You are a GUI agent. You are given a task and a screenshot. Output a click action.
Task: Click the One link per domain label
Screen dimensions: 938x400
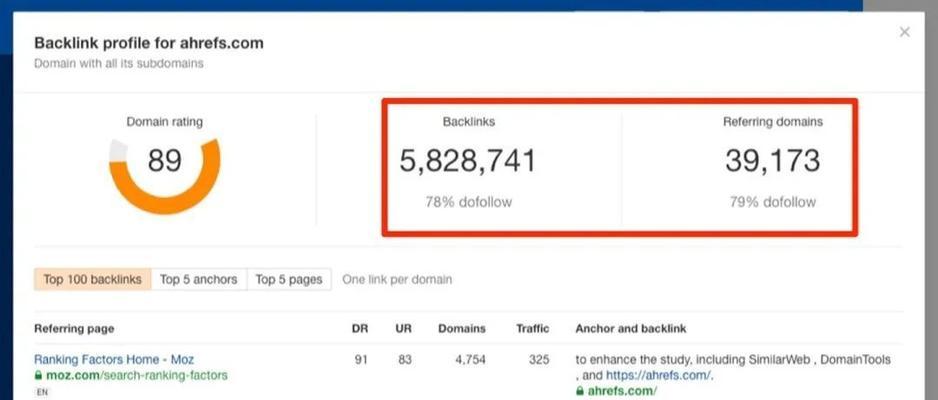397,279
